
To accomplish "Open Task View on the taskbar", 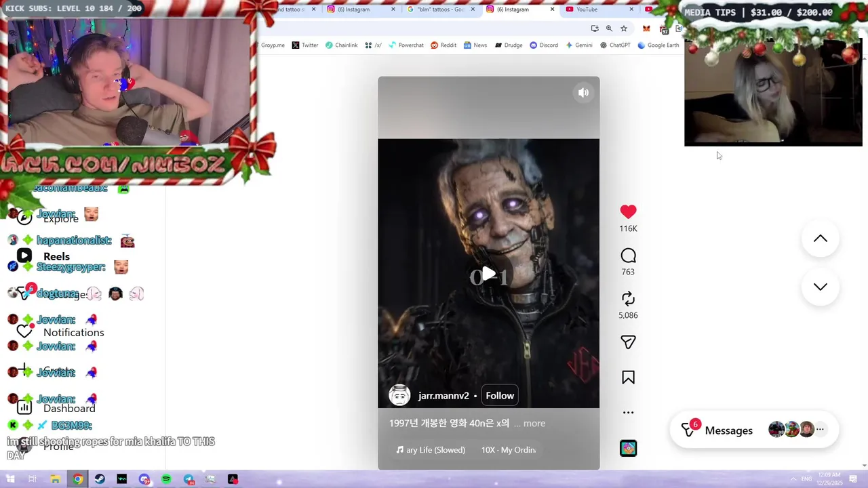I will coord(32,479).
